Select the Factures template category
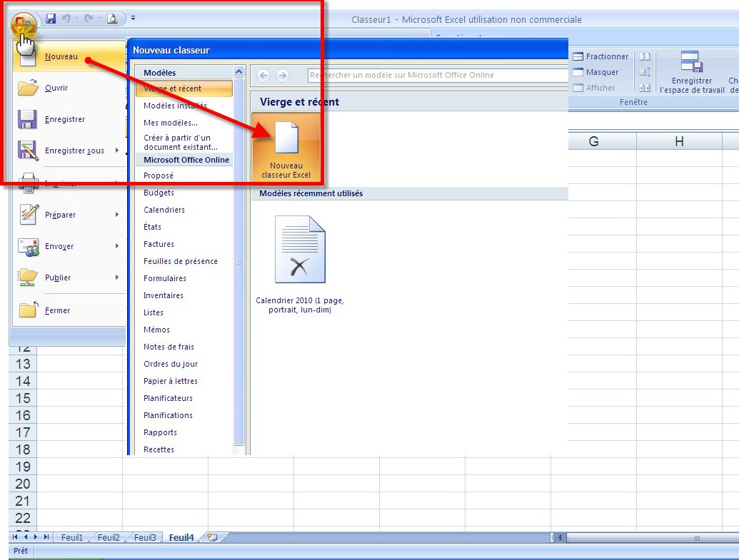The image size is (739, 560). [159, 244]
